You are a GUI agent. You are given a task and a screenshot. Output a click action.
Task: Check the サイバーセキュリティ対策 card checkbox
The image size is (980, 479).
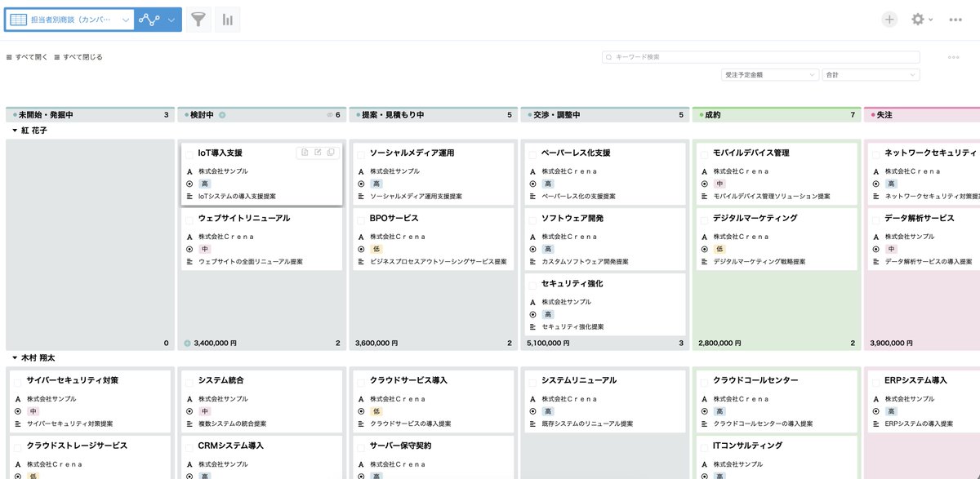(18, 381)
